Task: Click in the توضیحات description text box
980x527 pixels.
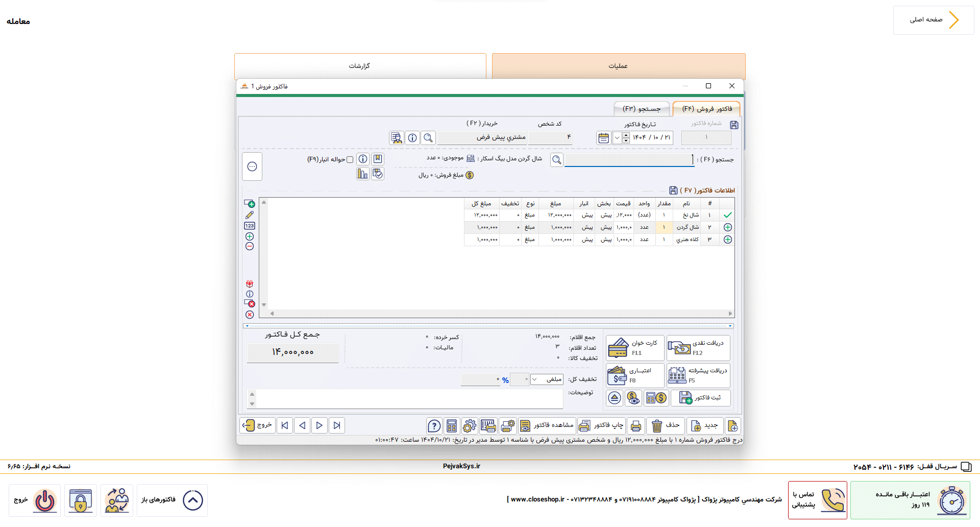Action: click(x=410, y=399)
